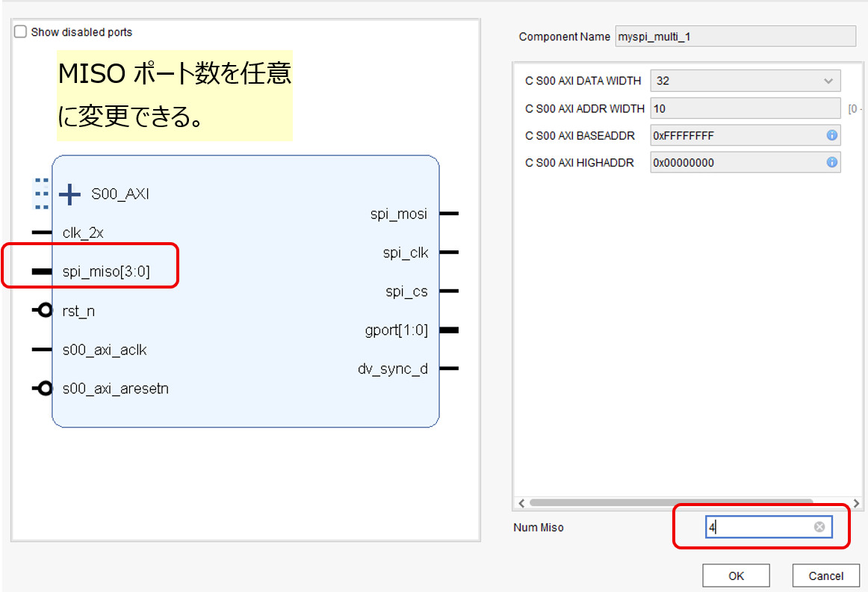Select the rst_n inverted port pin

click(x=42, y=311)
